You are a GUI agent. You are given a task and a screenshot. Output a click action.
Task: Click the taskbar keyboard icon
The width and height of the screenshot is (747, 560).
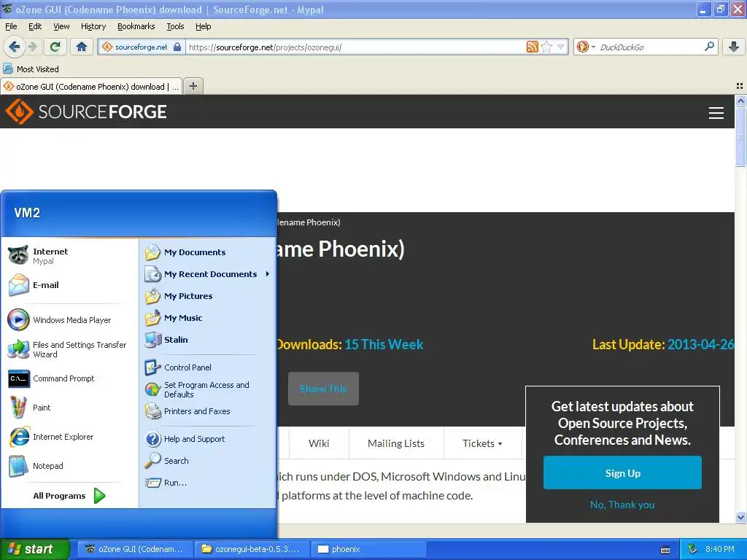(665, 550)
